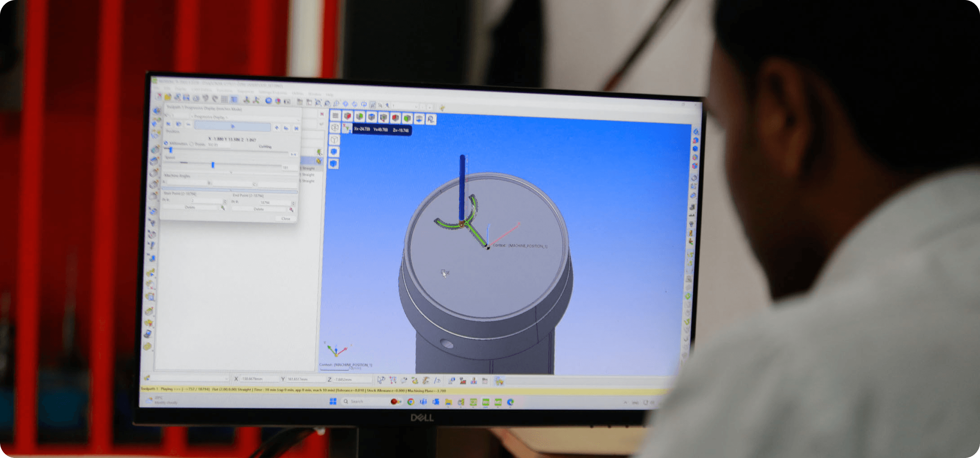Select the green front-face cube view
Screen dimensions: 980x458
[407, 118]
